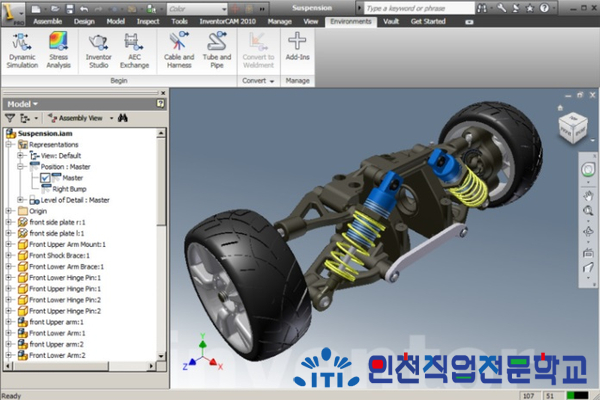Expand Front Shock Brace:1 node

pos(9,255)
